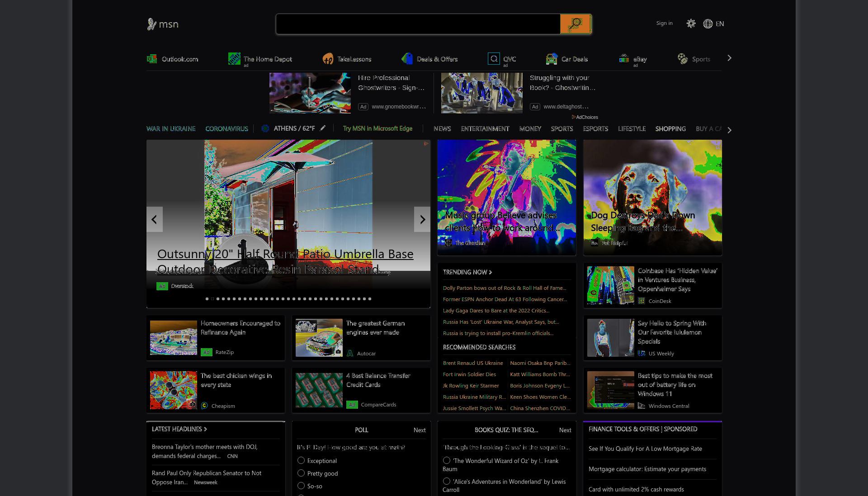Image resolution: width=868 pixels, height=496 pixels.
Task: Show more shortcut links with right chevron
Action: 729,58
